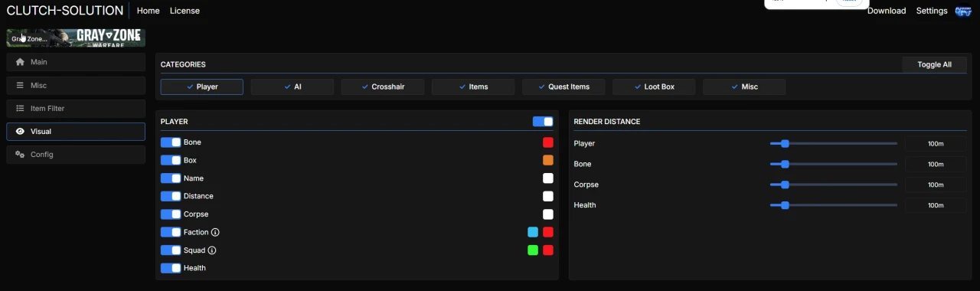
Task: Switch off the Name toggle
Action: (171, 178)
